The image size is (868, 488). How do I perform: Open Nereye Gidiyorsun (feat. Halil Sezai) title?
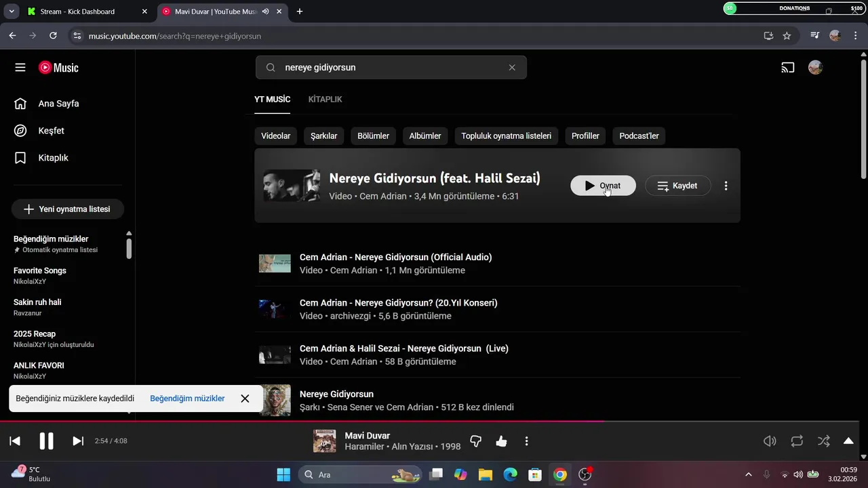pos(435,178)
